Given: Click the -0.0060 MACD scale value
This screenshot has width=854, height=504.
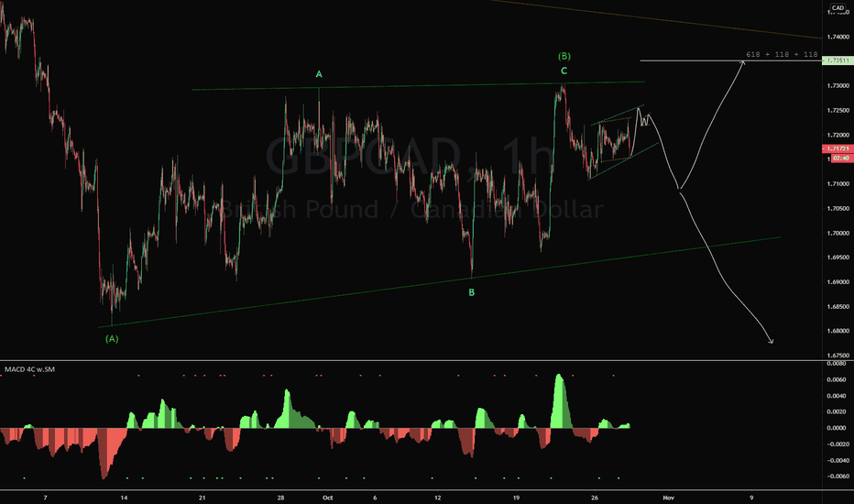Looking at the screenshot, I should pyautogui.click(x=836, y=477).
